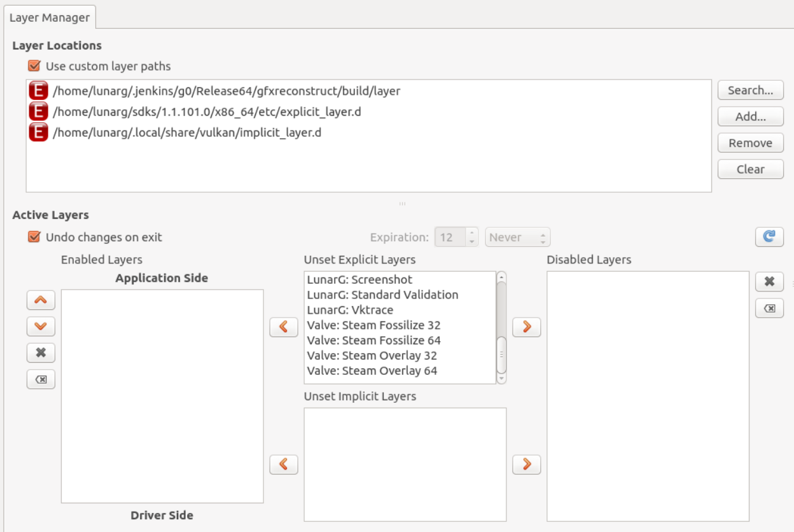Move an explicit layer right into Disabled Layers
The image size is (794, 532).
[527, 326]
